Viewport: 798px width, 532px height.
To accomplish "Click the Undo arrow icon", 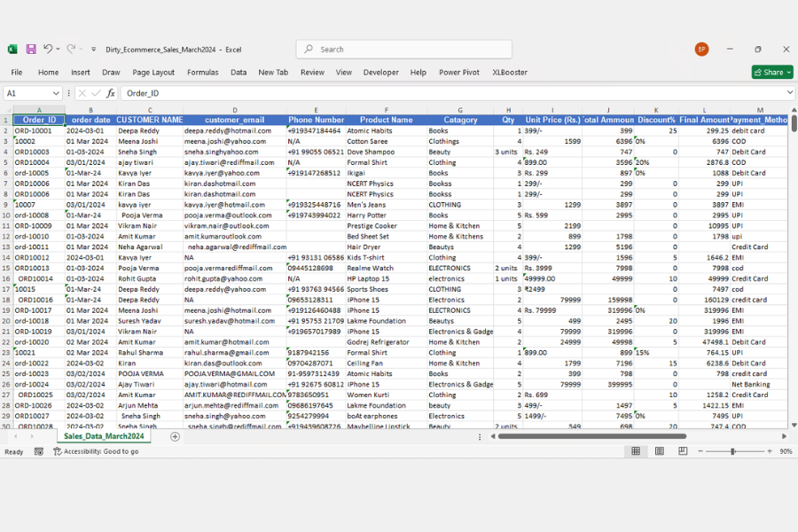I will tap(47, 49).
